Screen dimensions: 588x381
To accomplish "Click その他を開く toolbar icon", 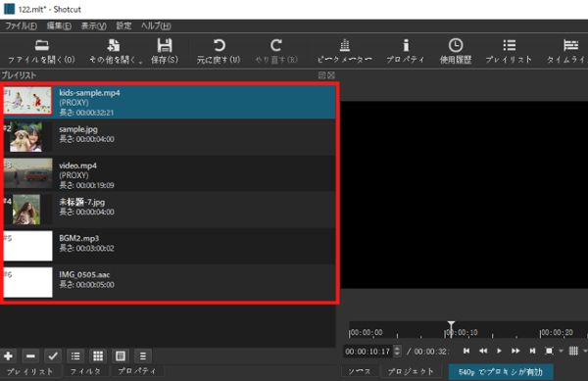I will [115, 51].
